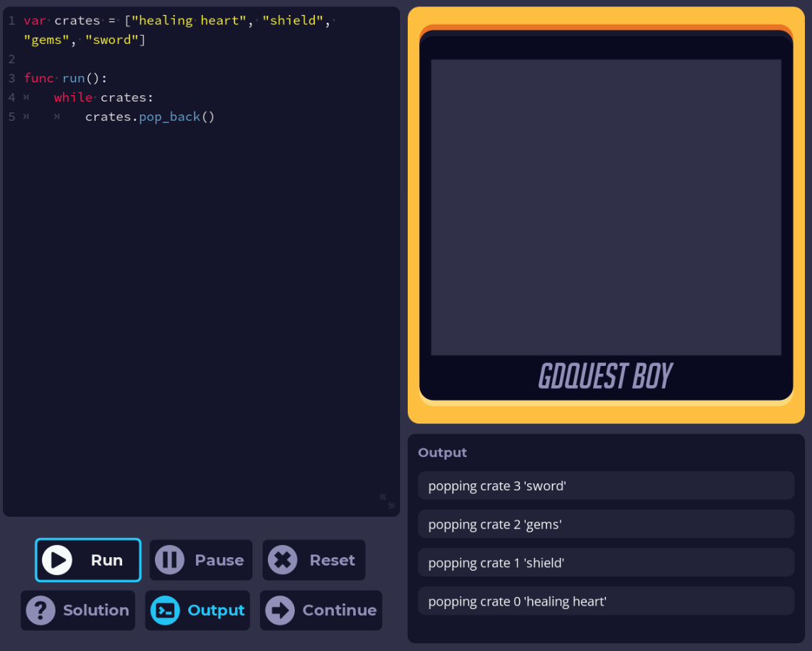This screenshot has height=651, width=812.
Task: Toggle the Output panel button
Action: point(197,610)
